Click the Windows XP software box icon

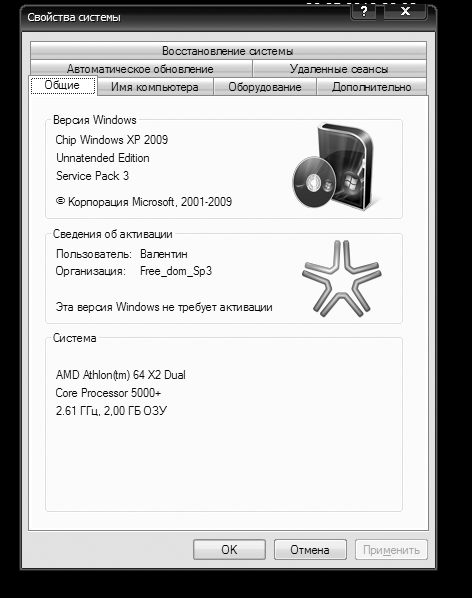[x=336, y=167]
